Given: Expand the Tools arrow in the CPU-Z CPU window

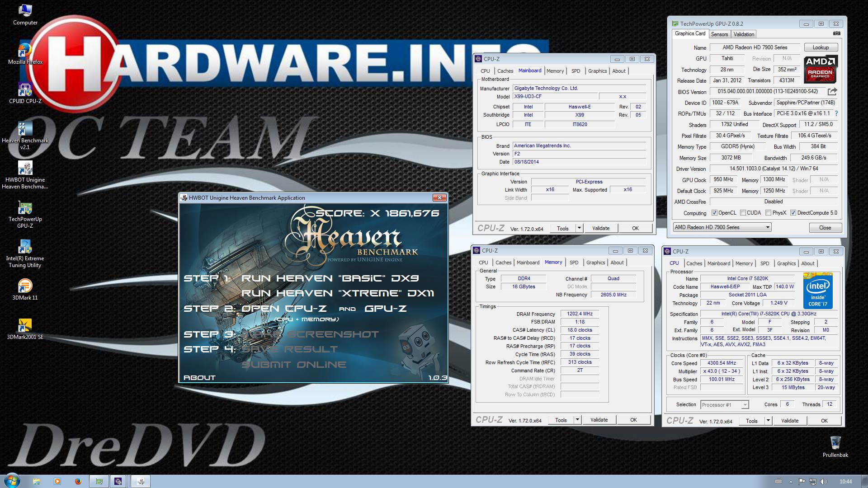Looking at the screenshot, I should (768, 421).
